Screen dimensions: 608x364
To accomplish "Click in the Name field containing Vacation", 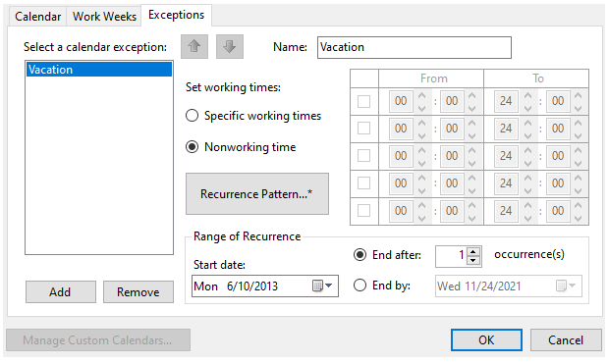I will pos(415,47).
